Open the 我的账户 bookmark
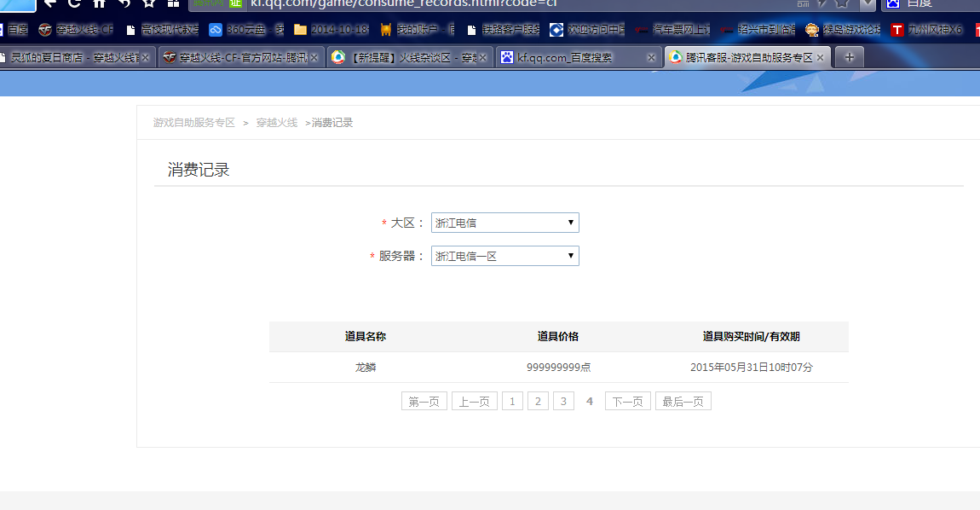Screen dimensions: 980x510 [x=416, y=29]
